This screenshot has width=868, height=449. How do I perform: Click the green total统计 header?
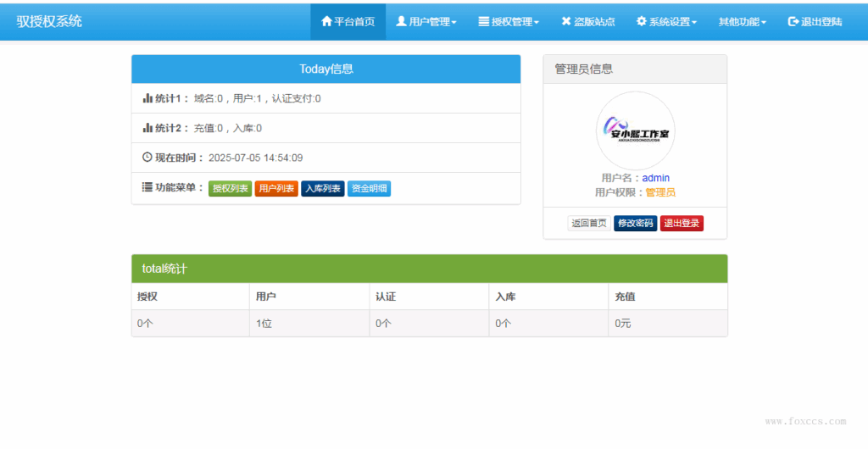430,269
